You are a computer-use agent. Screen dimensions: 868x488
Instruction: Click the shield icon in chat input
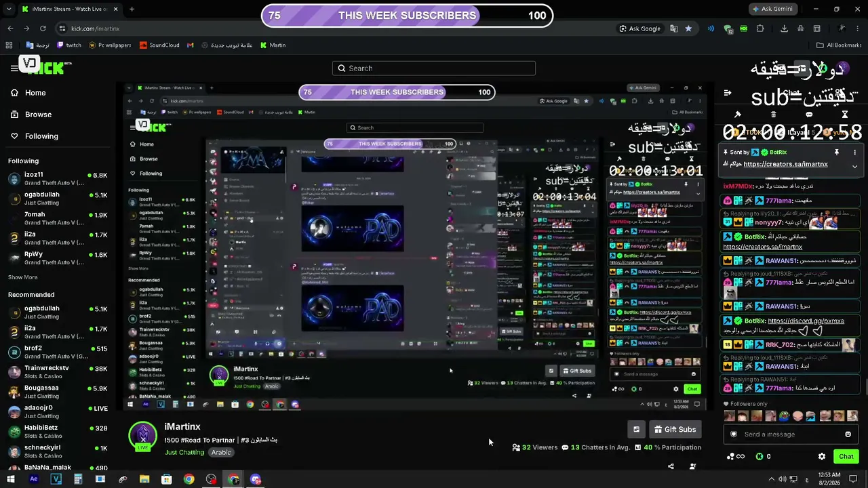(733, 434)
